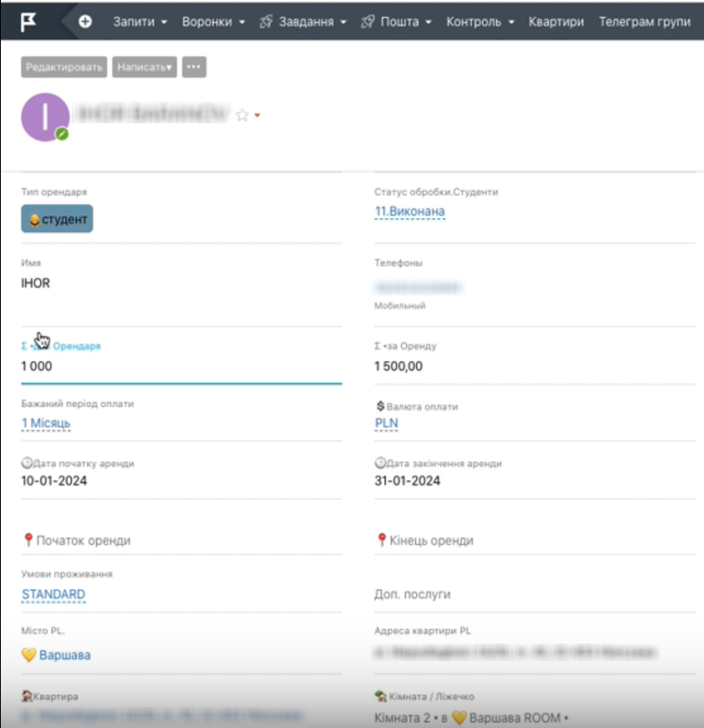Expand the Воронки menu
This screenshot has height=728, width=704.
(213, 21)
